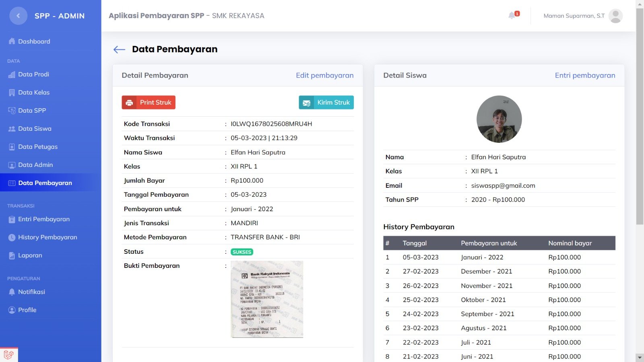Click the Entri pembayaran link
Screen dimensions: 644x362
click(585, 75)
